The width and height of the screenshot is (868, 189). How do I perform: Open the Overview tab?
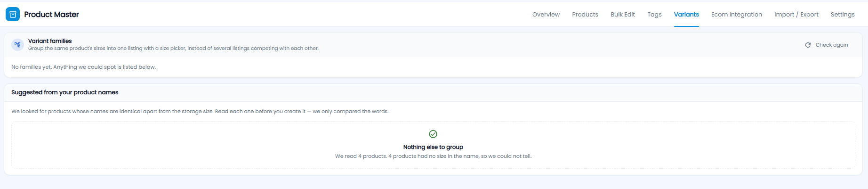coord(546,15)
